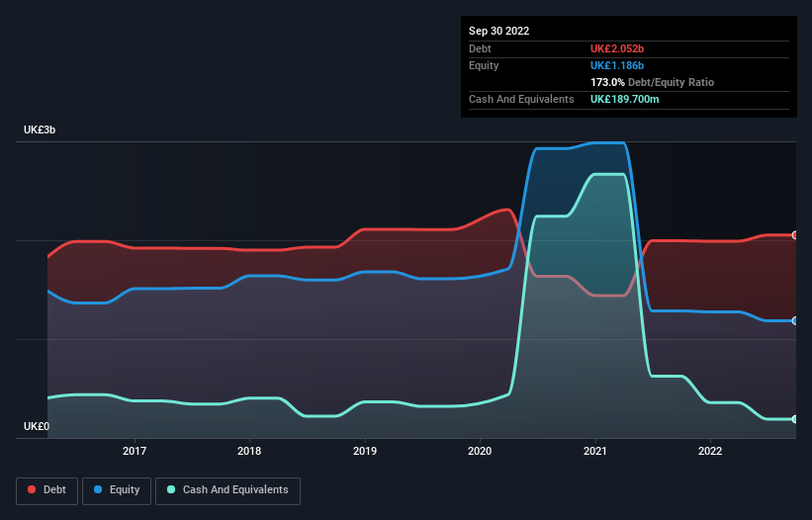The height and width of the screenshot is (520, 812).
Task: Click the 2019 x-axis label
Action: [365, 451]
